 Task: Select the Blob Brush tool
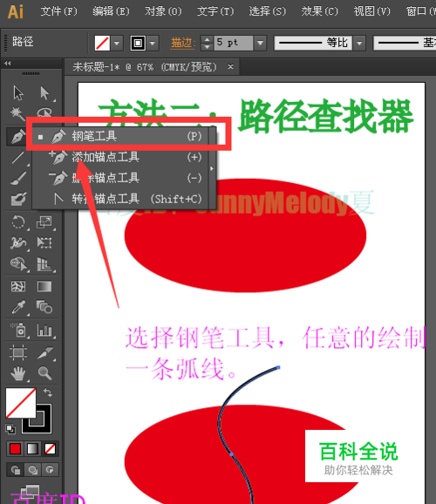click(x=18, y=199)
